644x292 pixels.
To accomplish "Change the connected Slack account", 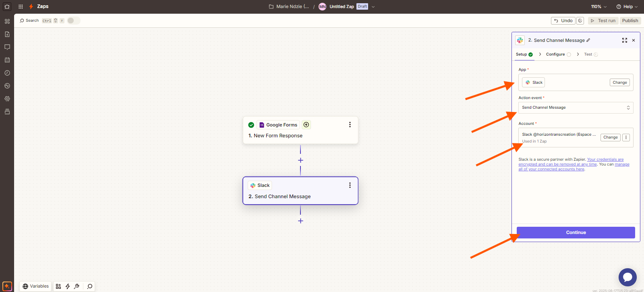I will (611, 137).
